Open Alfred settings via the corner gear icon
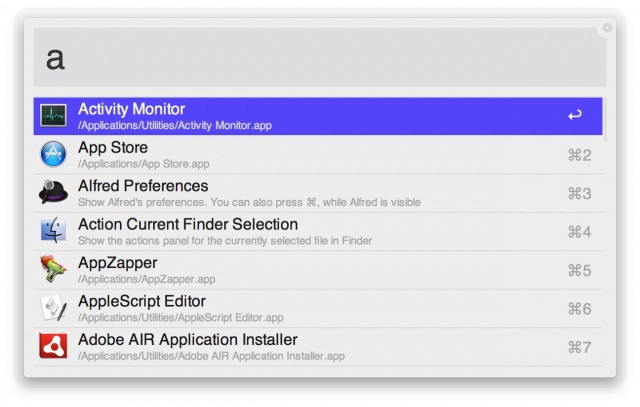 coord(606,28)
